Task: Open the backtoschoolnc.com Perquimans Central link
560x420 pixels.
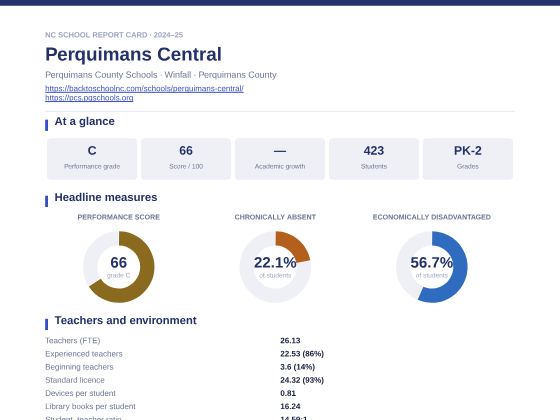Action: [x=144, y=89]
